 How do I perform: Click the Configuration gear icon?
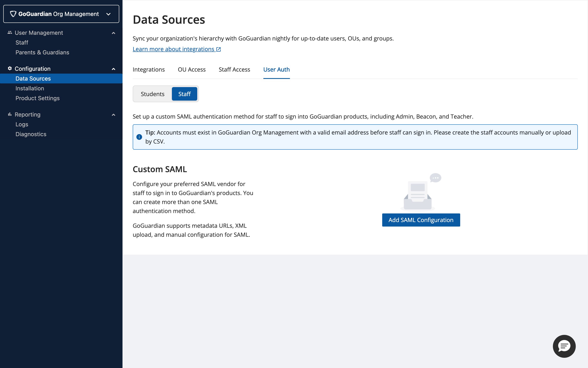[10, 68]
